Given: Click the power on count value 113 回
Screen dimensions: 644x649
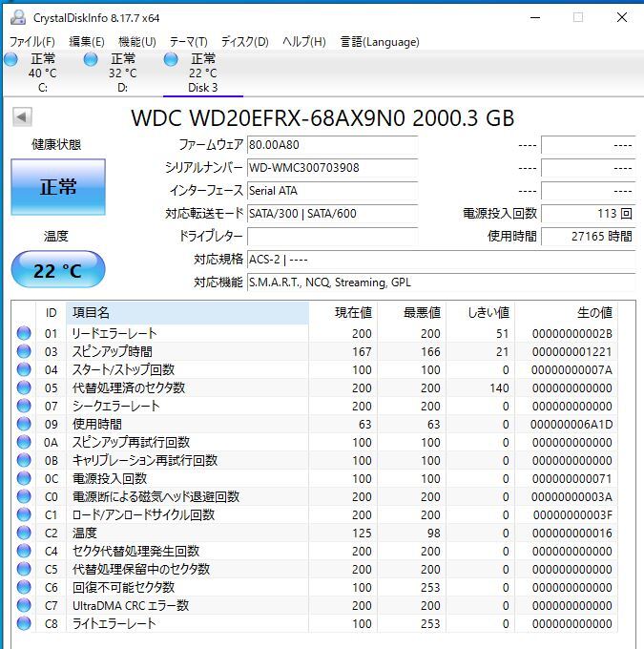Looking at the screenshot, I should coord(588,214).
